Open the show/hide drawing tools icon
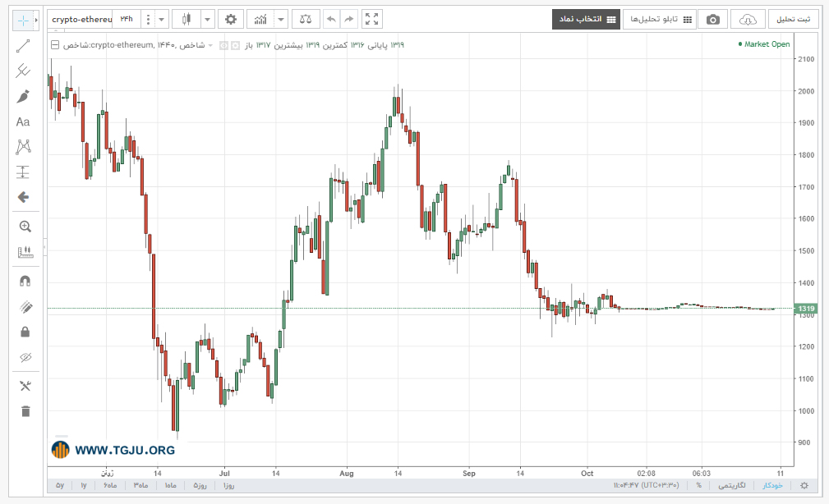 click(25, 386)
